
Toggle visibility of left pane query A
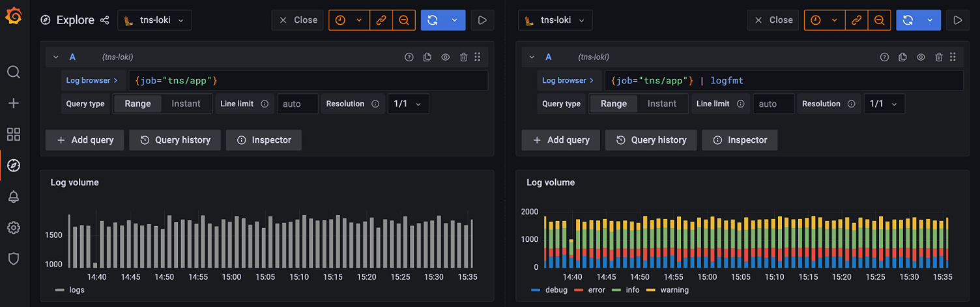pyautogui.click(x=446, y=57)
